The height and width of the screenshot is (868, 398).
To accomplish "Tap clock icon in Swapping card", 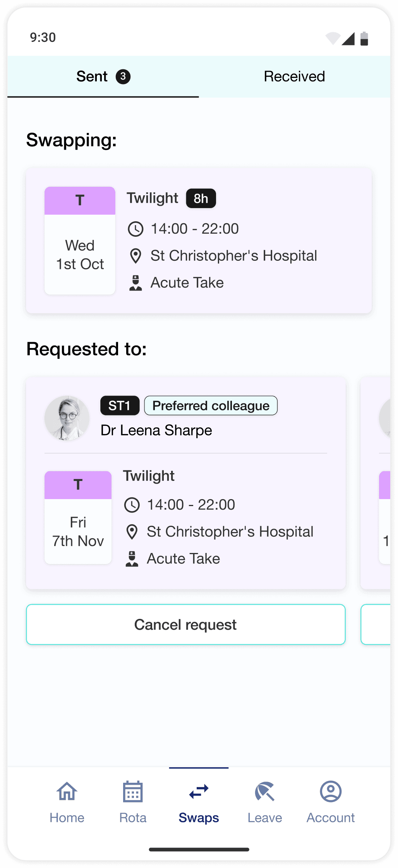I will tap(136, 229).
